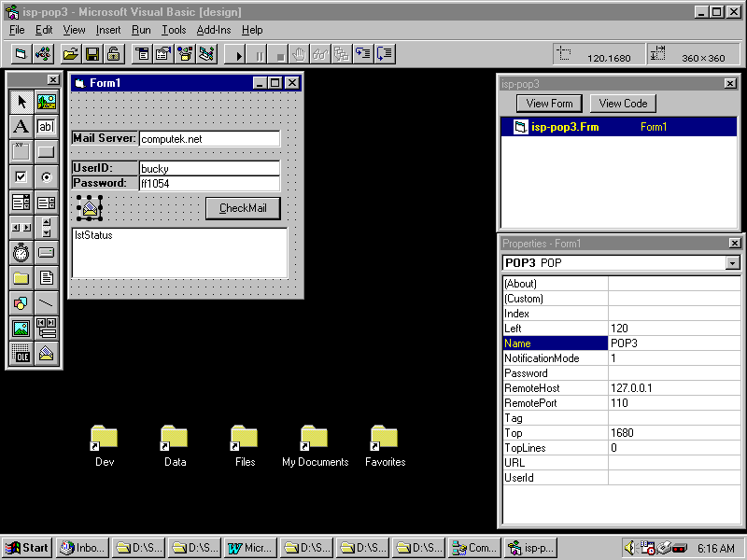Select the CheckBox control tool
This screenshot has height=560, width=747.
pyautogui.click(x=21, y=177)
